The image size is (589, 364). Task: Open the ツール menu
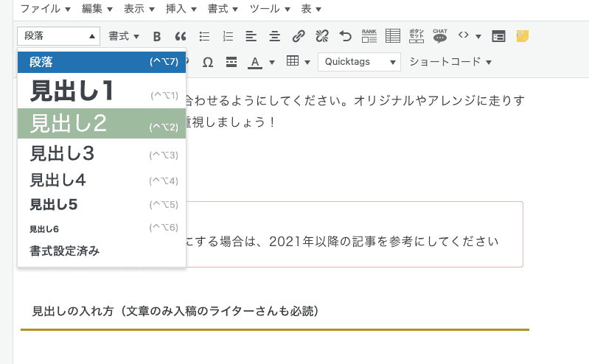pos(270,9)
